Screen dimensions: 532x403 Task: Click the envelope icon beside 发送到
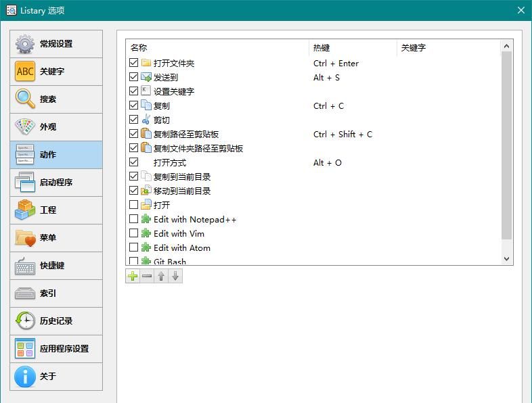(x=146, y=77)
